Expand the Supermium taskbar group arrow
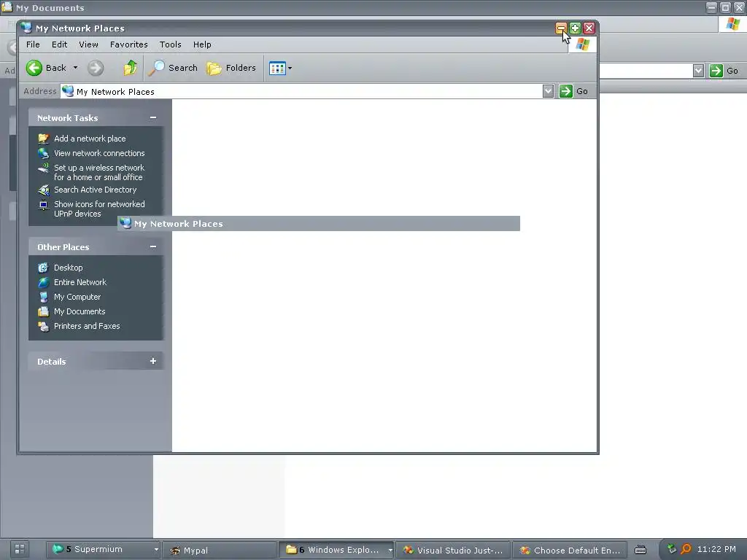This screenshot has width=747, height=560. (x=156, y=550)
